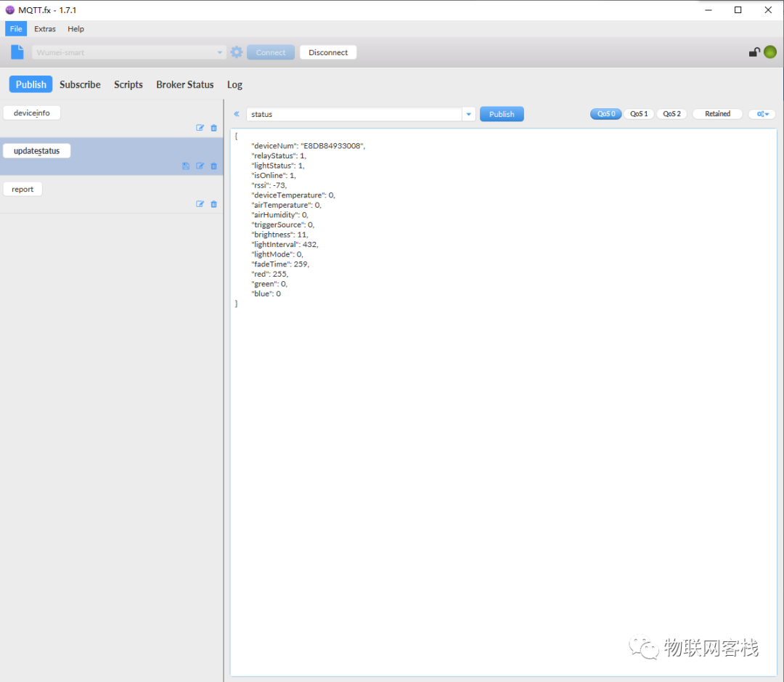Click the "deviceNum" line in payload

(308, 145)
